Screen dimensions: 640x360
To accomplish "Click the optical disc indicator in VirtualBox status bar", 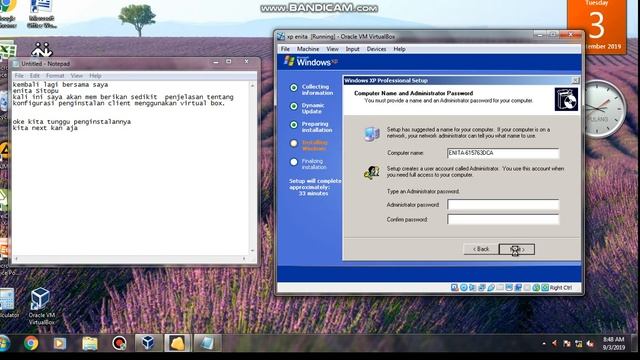I will [x=464, y=288].
